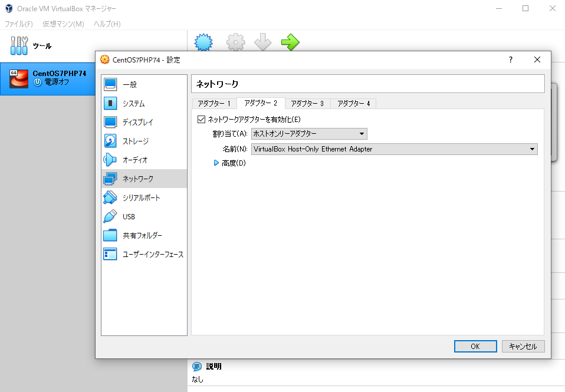Open the 仮想マシン(M) menu

pos(64,24)
